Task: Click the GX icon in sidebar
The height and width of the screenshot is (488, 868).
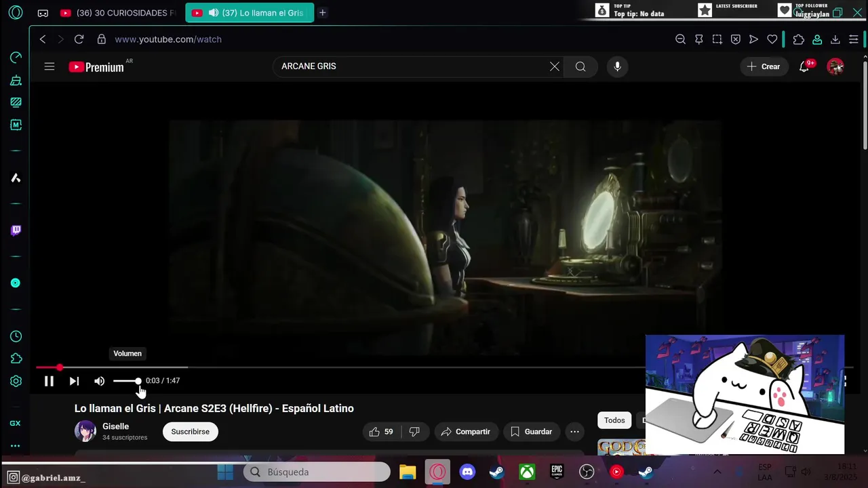Action: 15,423
